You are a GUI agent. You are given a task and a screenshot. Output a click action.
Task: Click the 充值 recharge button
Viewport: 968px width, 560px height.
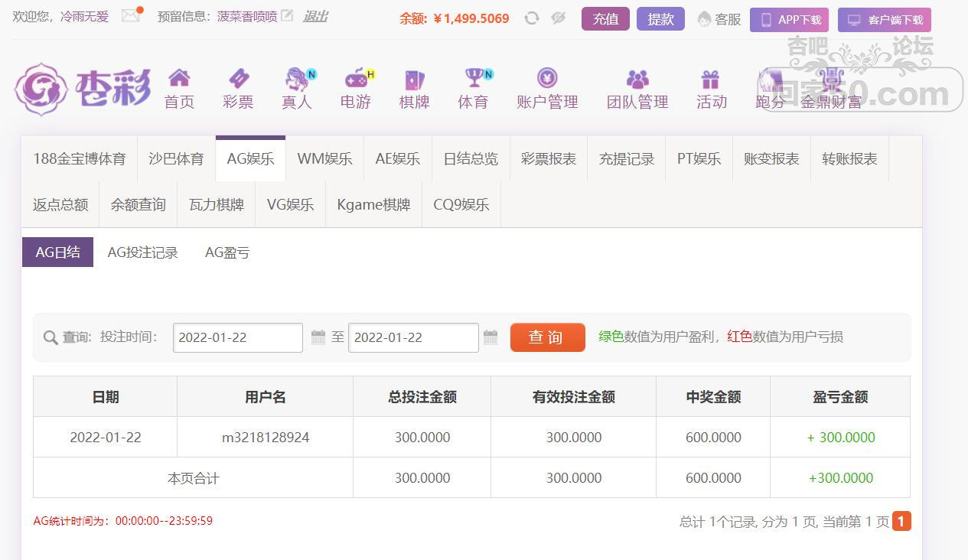[605, 19]
